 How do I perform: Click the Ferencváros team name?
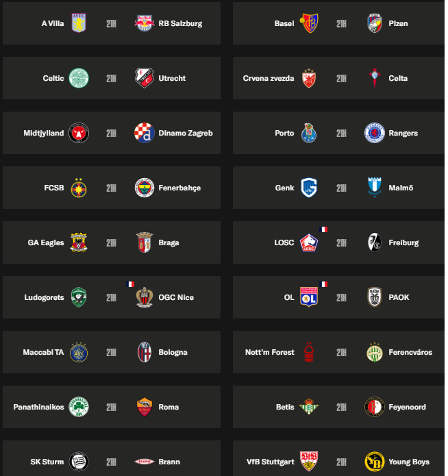pos(410,352)
